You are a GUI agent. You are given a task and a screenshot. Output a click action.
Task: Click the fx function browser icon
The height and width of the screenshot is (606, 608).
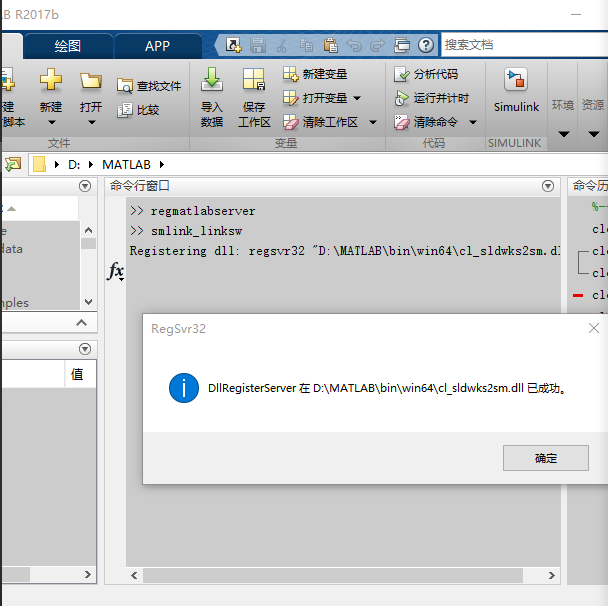pos(116,271)
